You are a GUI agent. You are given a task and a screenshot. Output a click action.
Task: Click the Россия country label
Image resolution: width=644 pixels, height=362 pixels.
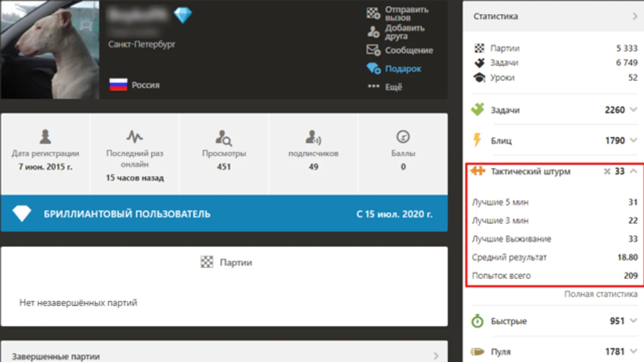click(146, 85)
